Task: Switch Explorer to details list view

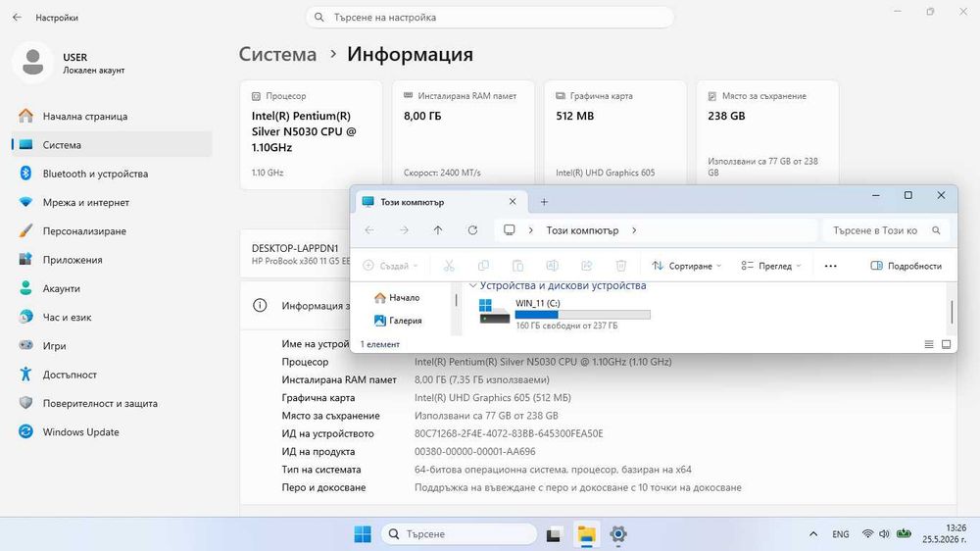Action: click(929, 344)
